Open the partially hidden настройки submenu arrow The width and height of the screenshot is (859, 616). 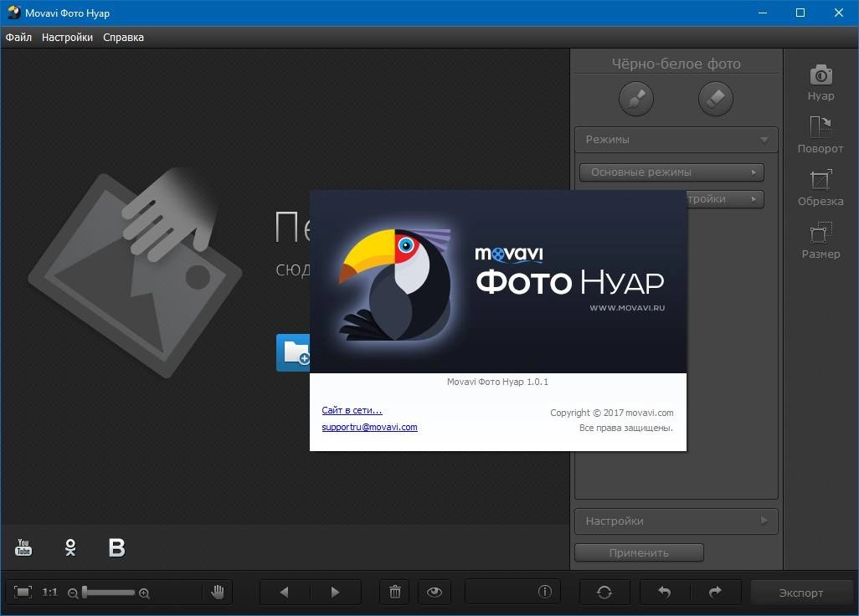click(x=754, y=198)
